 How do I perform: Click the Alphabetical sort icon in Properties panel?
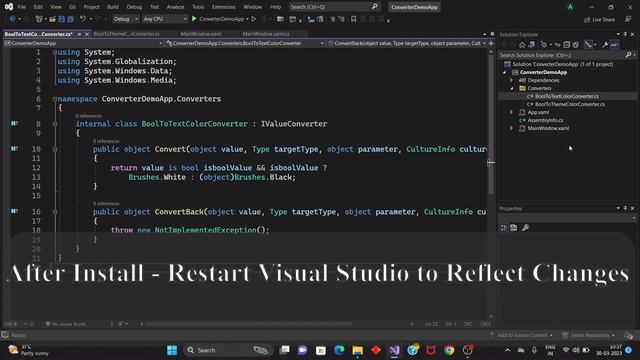pyautogui.click(x=514, y=228)
